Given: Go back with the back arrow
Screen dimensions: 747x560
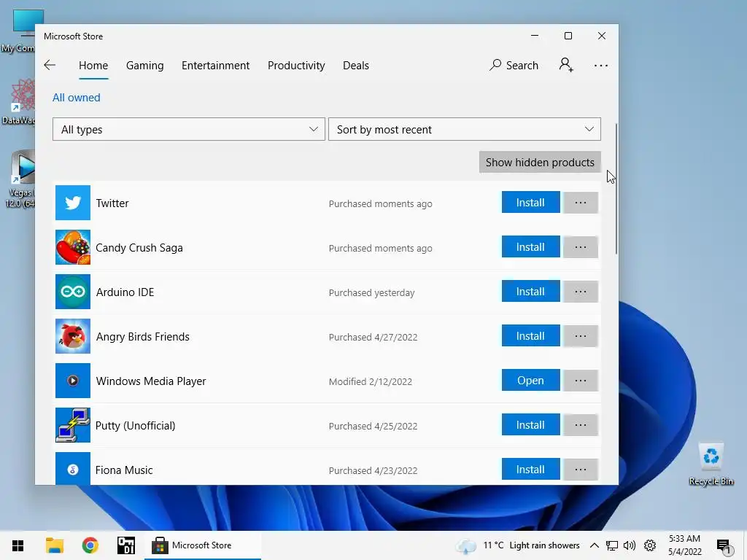Looking at the screenshot, I should pyautogui.click(x=50, y=65).
